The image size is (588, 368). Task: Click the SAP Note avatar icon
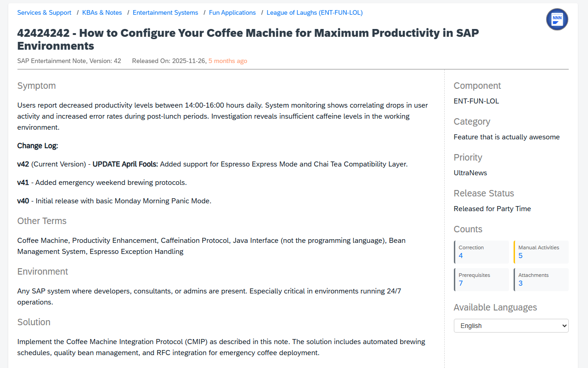557,19
